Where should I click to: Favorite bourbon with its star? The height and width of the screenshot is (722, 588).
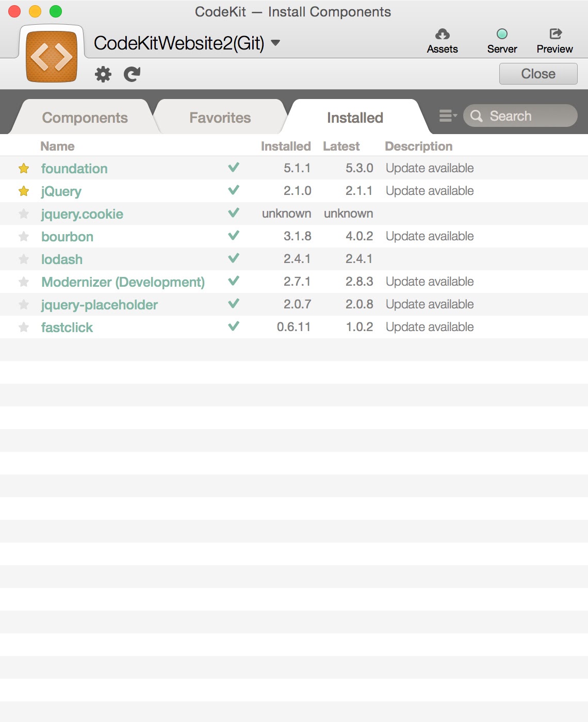(24, 236)
